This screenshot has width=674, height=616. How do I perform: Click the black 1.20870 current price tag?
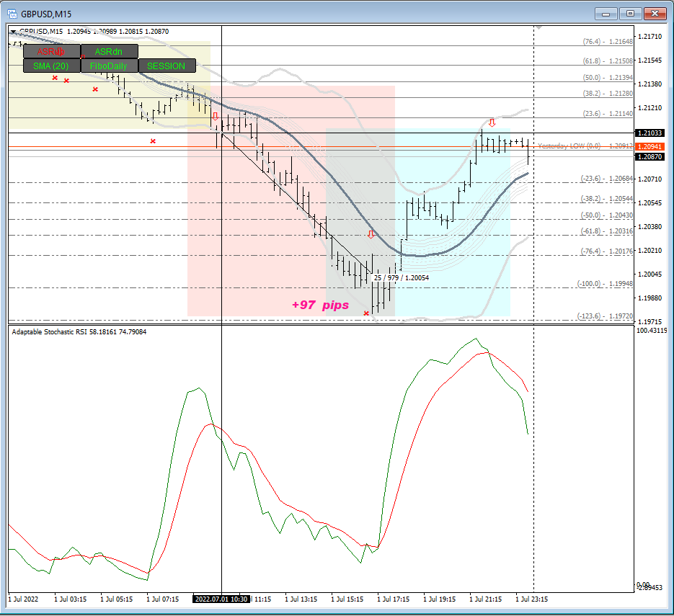click(650, 157)
